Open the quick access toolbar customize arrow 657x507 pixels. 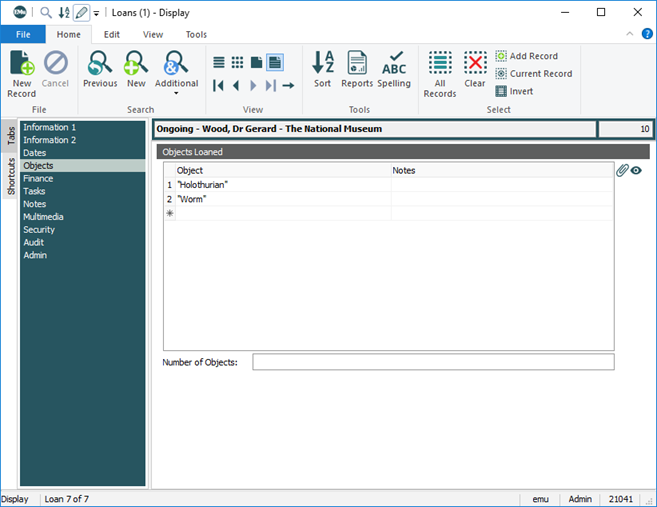(96, 14)
